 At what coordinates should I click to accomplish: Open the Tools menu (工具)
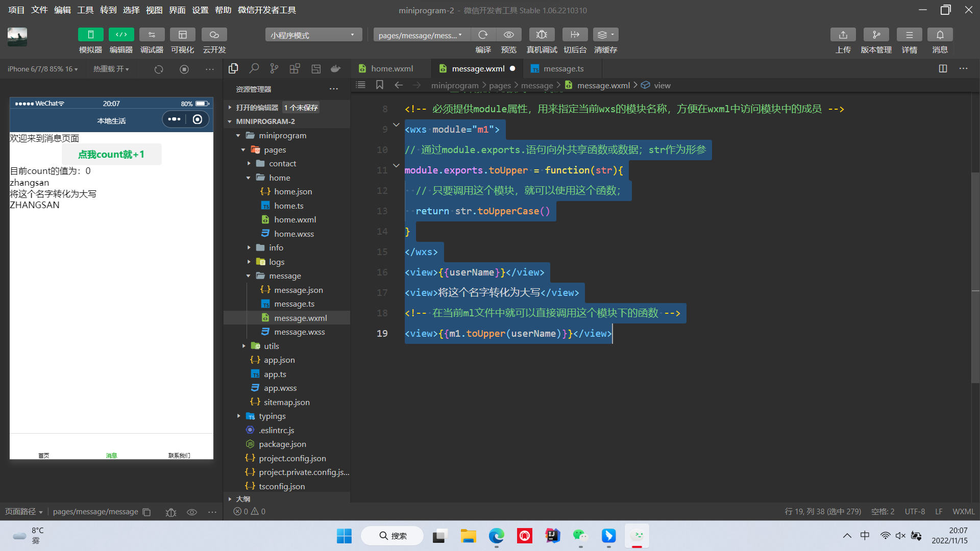pyautogui.click(x=85, y=10)
